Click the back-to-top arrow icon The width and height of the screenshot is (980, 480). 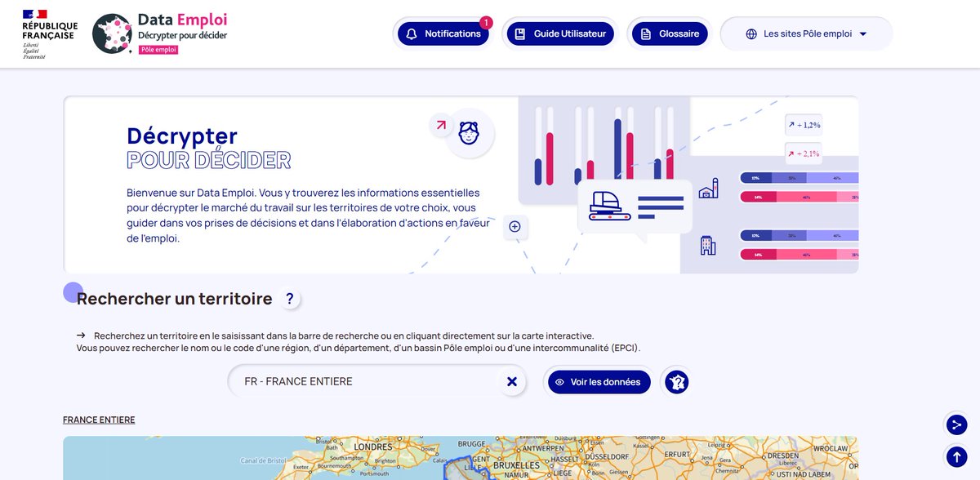tap(955, 456)
